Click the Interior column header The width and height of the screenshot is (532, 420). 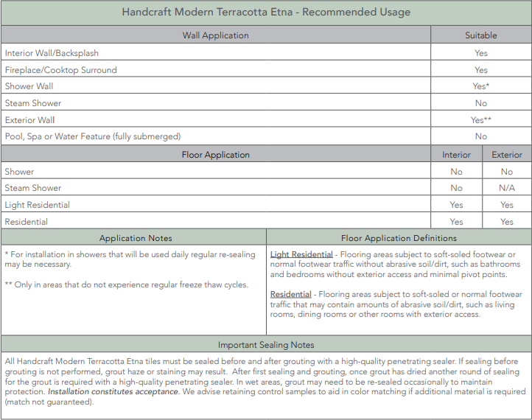pyautogui.click(x=456, y=155)
